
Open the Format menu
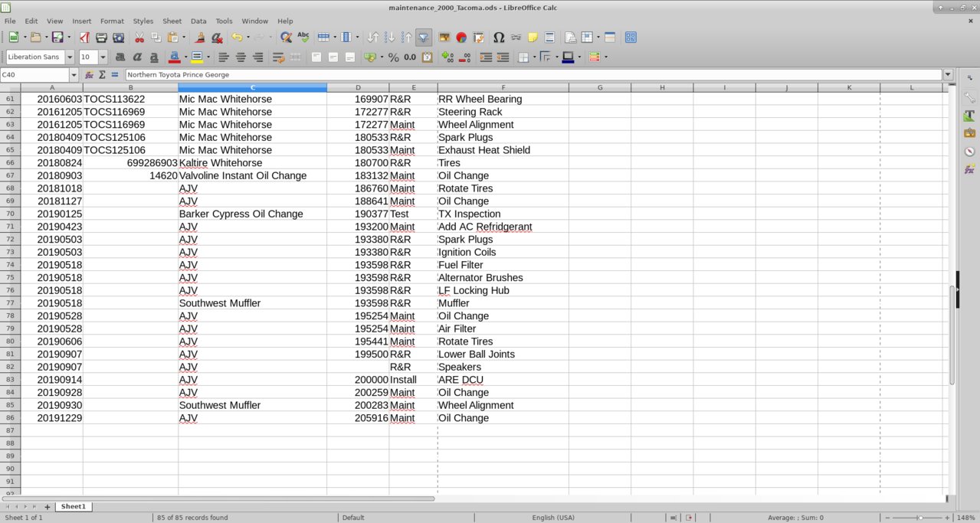pyautogui.click(x=112, y=21)
